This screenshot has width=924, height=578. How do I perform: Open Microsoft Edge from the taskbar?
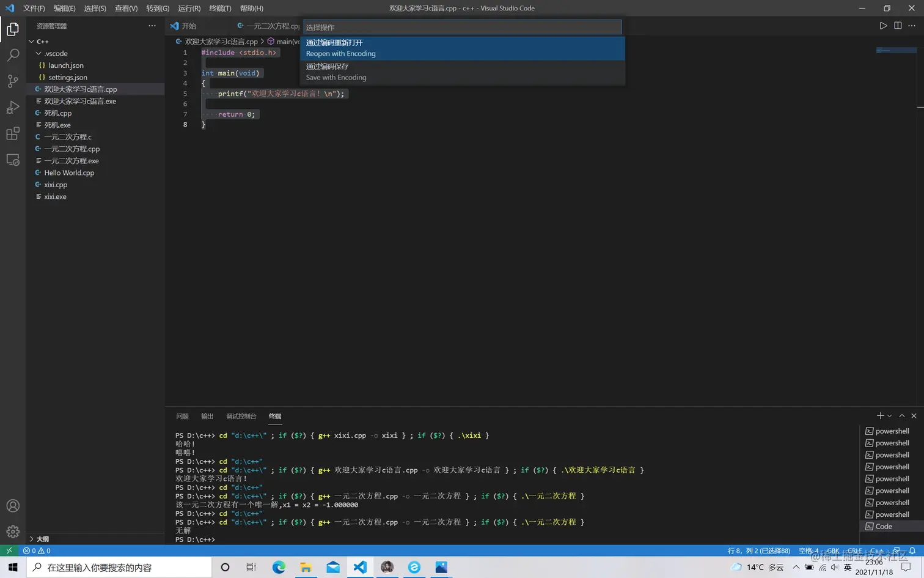point(279,568)
